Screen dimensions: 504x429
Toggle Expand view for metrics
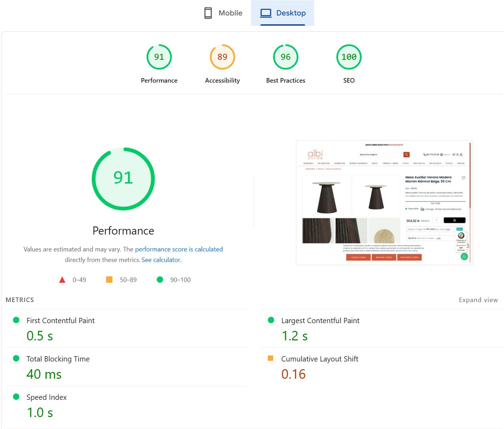(478, 300)
